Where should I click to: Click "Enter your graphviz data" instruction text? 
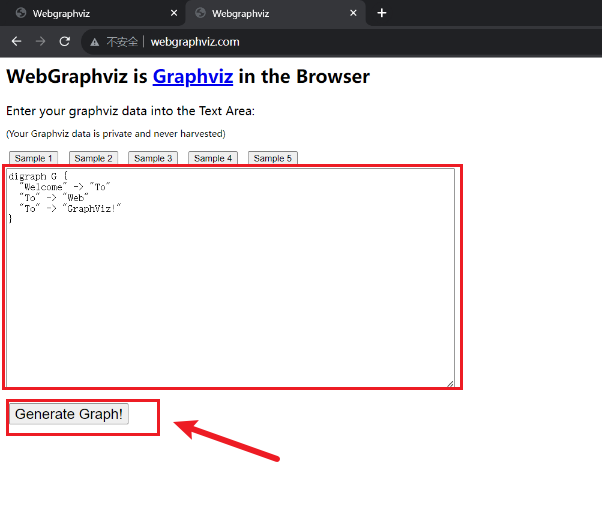click(x=131, y=111)
